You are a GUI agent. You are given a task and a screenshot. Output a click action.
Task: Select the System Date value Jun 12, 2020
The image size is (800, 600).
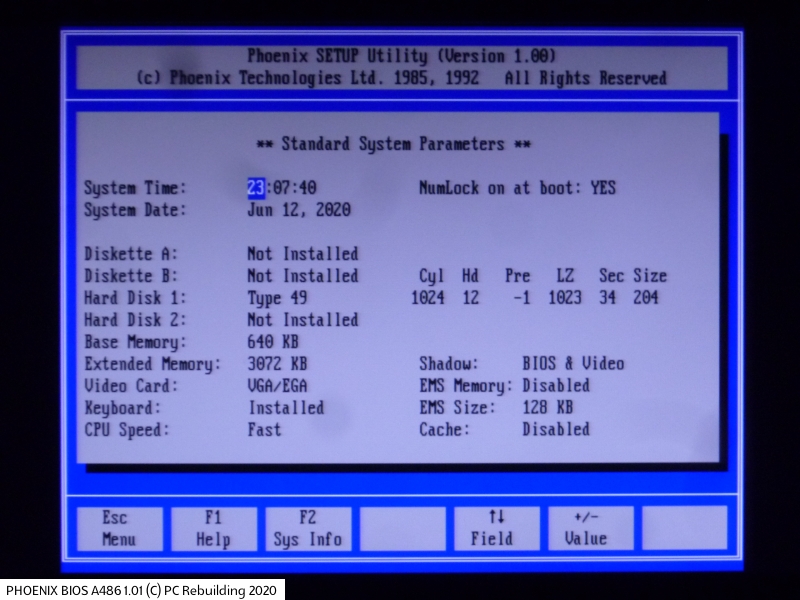tap(298, 210)
